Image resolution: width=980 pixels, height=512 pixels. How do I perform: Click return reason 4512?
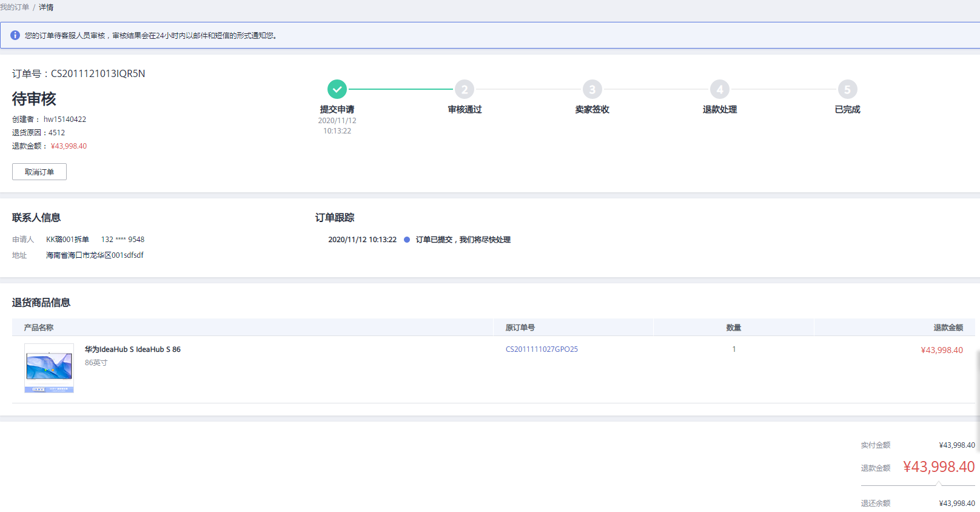56,133
